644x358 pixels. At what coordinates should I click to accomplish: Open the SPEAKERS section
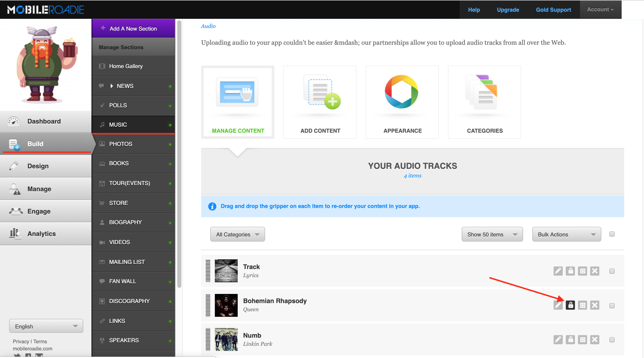click(x=133, y=340)
